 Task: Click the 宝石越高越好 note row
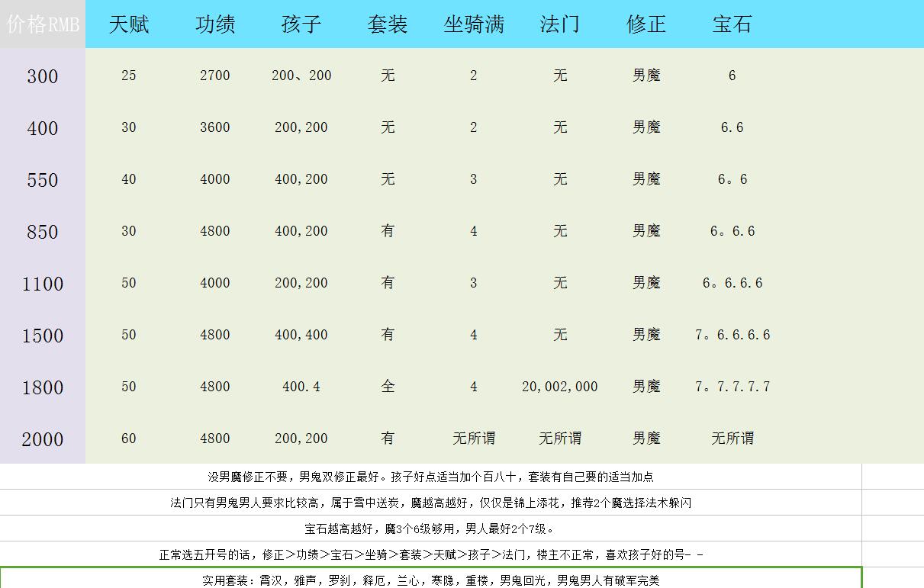(x=430, y=529)
